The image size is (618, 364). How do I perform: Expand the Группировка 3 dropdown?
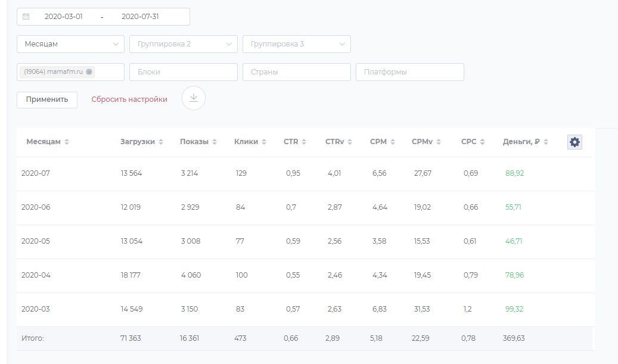tap(297, 44)
